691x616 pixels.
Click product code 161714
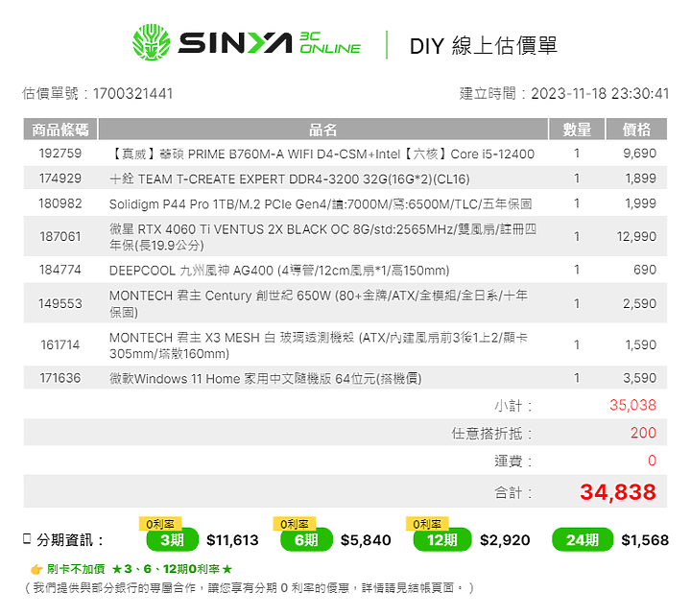pyautogui.click(x=60, y=344)
